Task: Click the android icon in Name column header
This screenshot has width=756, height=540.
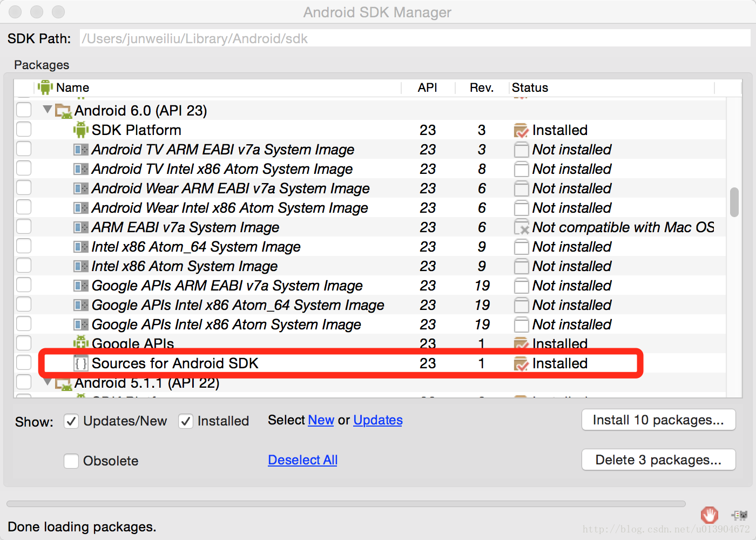Action: point(45,87)
